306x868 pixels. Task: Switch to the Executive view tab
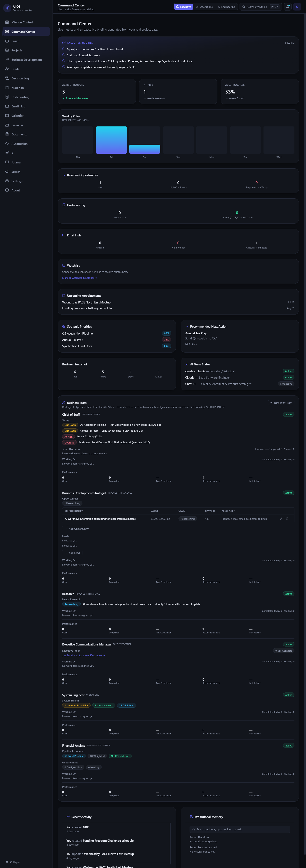pyautogui.click(x=184, y=7)
